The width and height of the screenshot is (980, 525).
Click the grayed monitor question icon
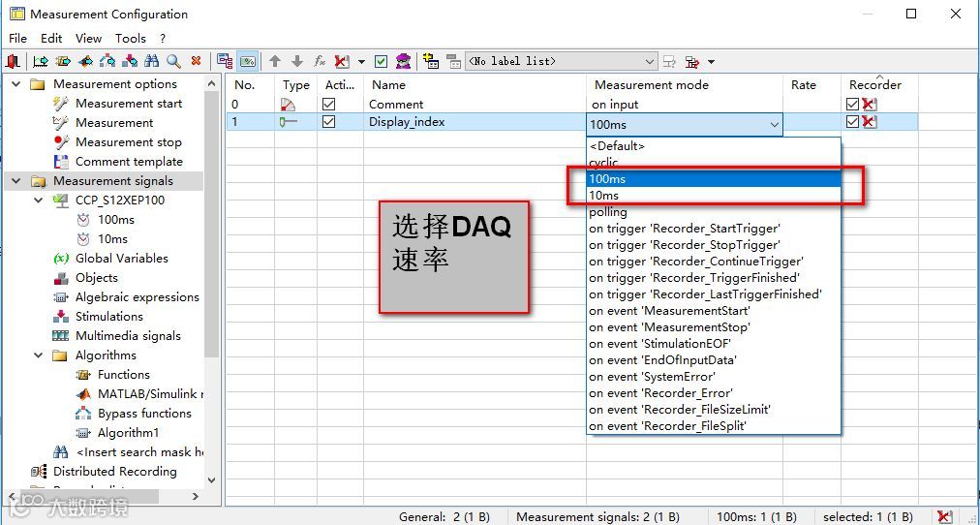669,61
